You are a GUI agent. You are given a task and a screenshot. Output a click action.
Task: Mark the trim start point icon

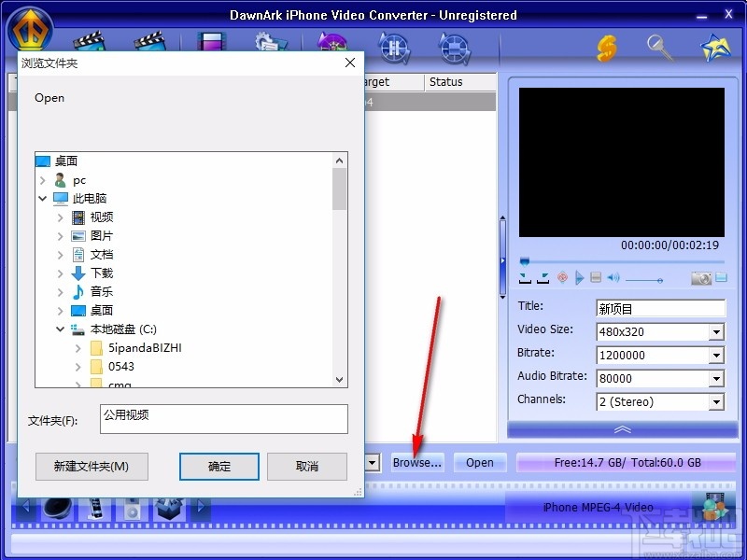523,278
